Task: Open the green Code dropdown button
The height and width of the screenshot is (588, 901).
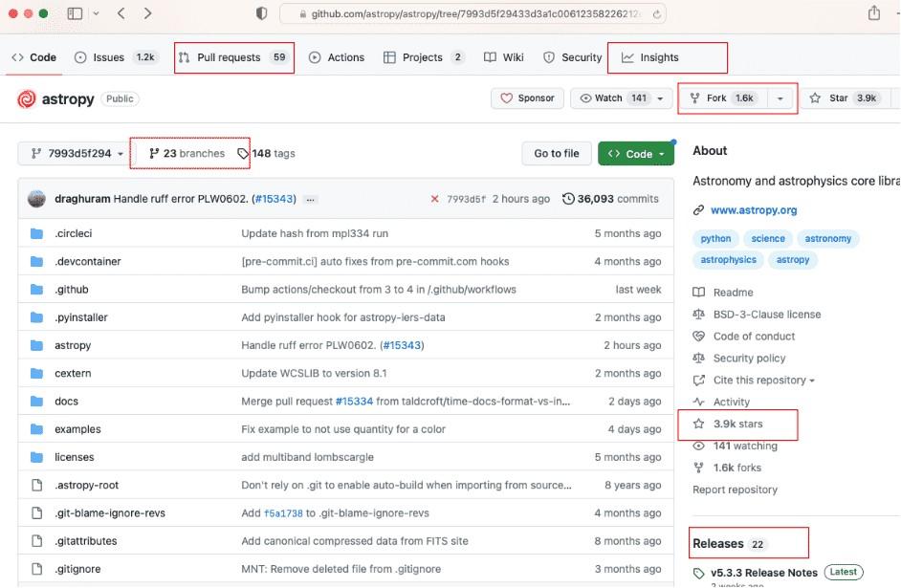Action: (x=635, y=153)
